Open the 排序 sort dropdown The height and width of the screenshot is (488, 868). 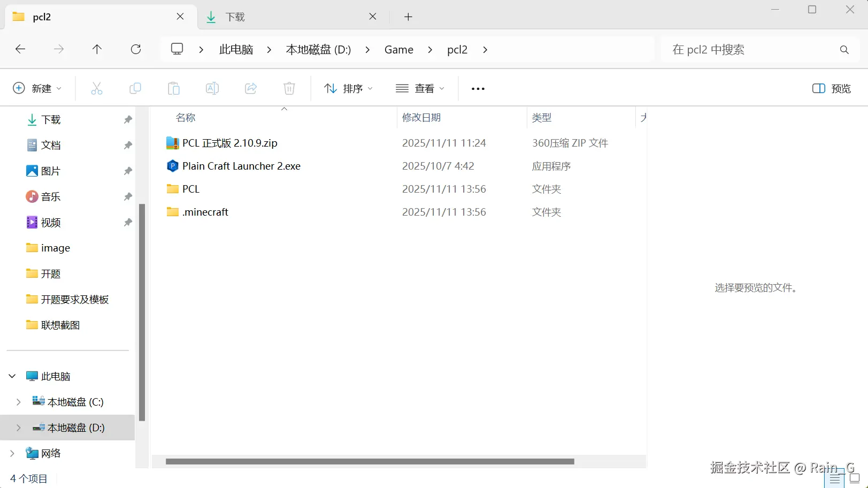tap(348, 88)
